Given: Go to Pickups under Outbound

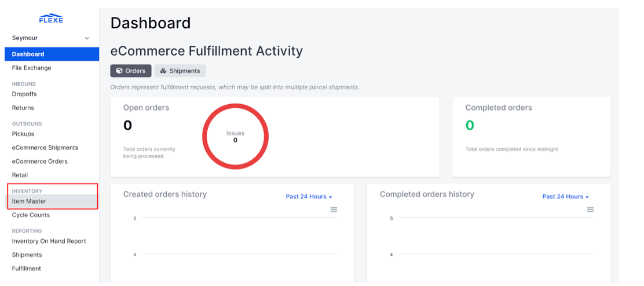Looking at the screenshot, I should (23, 134).
